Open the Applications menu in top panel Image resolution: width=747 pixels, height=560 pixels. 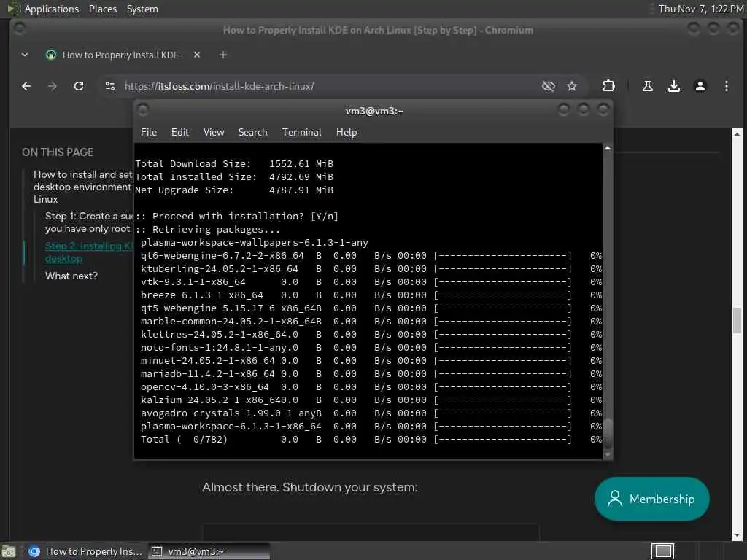point(52,9)
